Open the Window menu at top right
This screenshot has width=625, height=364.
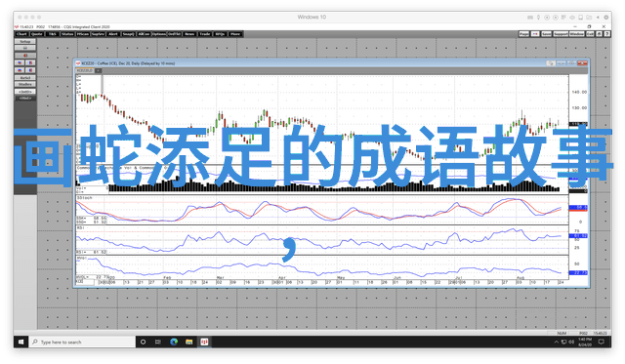[577, 34]
